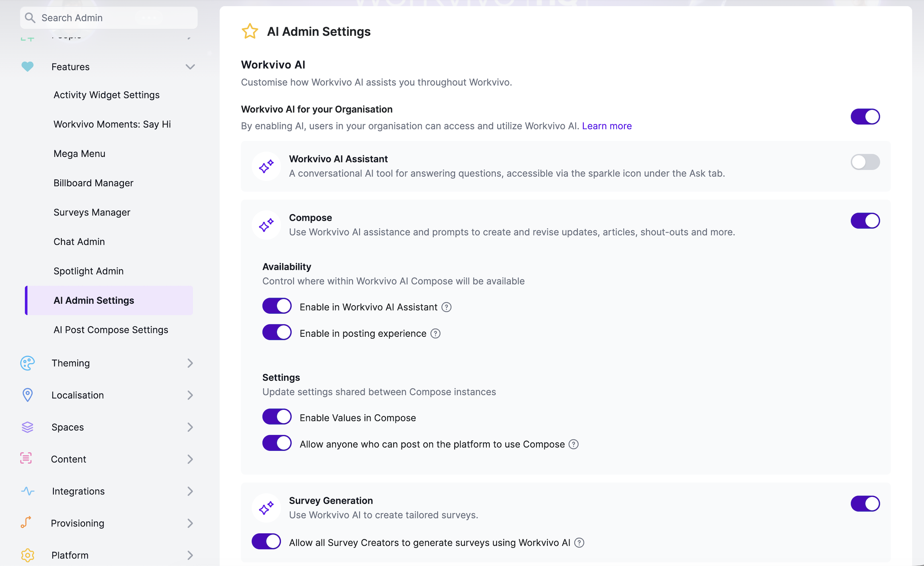This screenshot has width=924, height=566.
Task: Click the yellow star favorite icon
Action: click(250, 31)
